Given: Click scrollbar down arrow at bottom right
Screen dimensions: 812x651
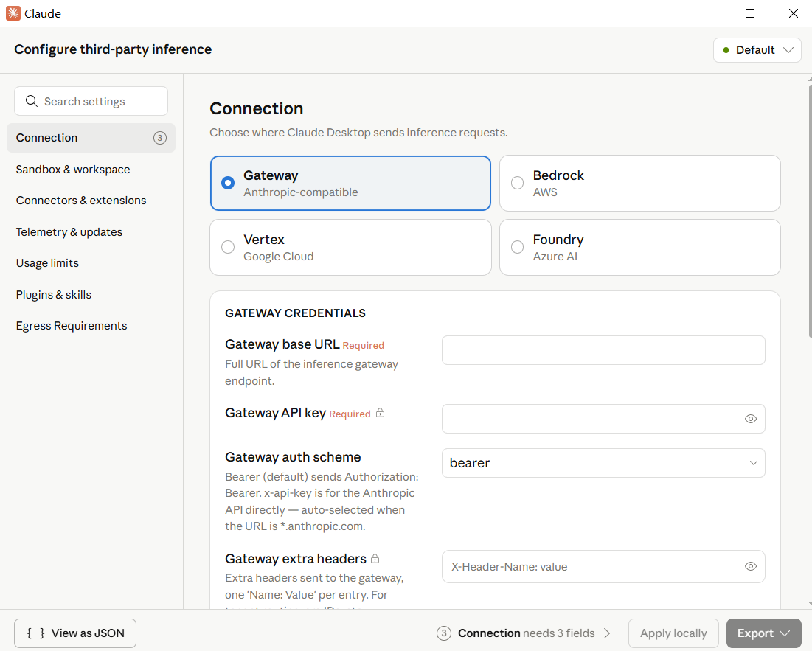Looking at the screenshot, I should coord(810,604).
